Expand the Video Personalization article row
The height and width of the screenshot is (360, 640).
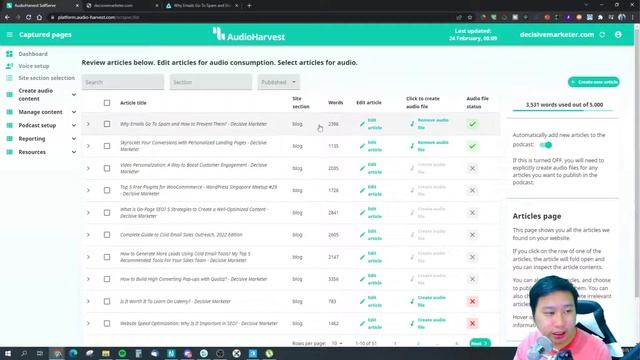pos(88,168)
